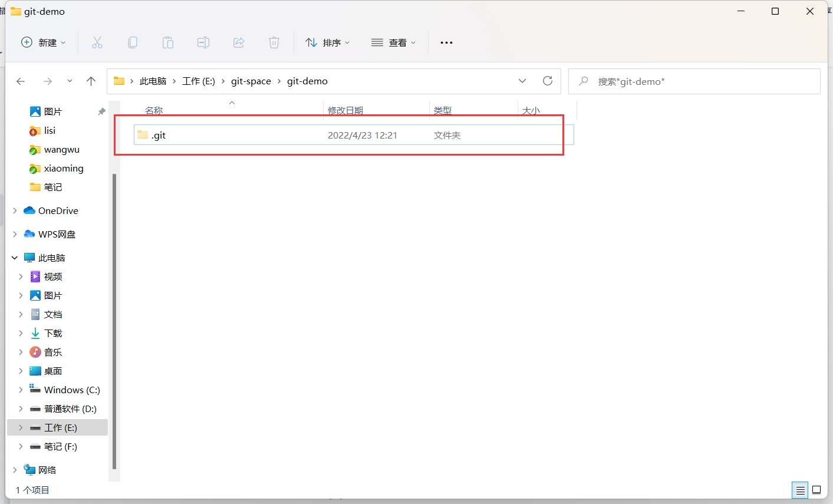Viewport: 833px width, 504px height.
Task: Select the 工作 (E:) drive in sidebar
Action: (61, 427)
